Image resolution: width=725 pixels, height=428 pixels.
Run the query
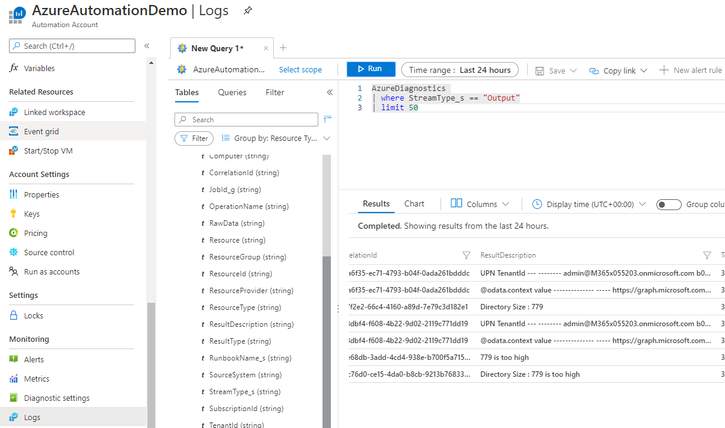coord(371,69)
